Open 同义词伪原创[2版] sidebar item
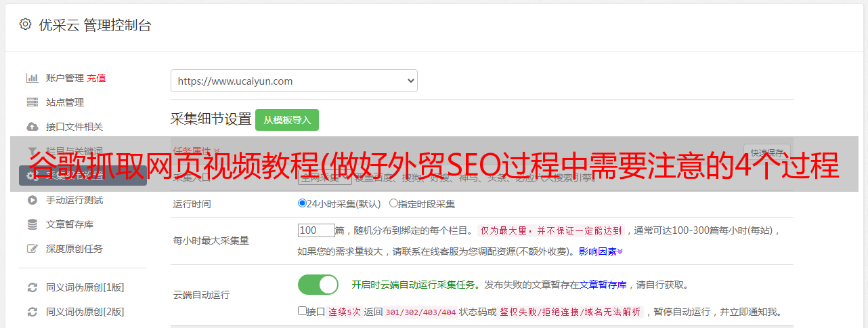The width and height of the screenshot is (868, 328). [85, 312]
